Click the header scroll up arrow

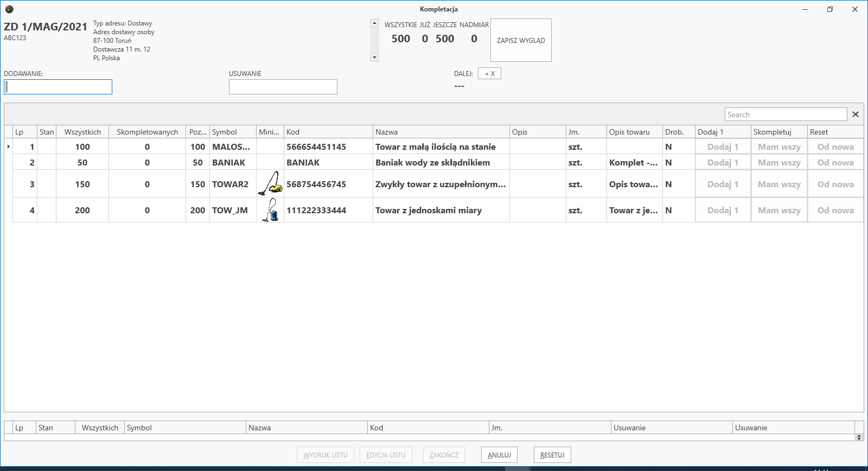pos(374,23)
